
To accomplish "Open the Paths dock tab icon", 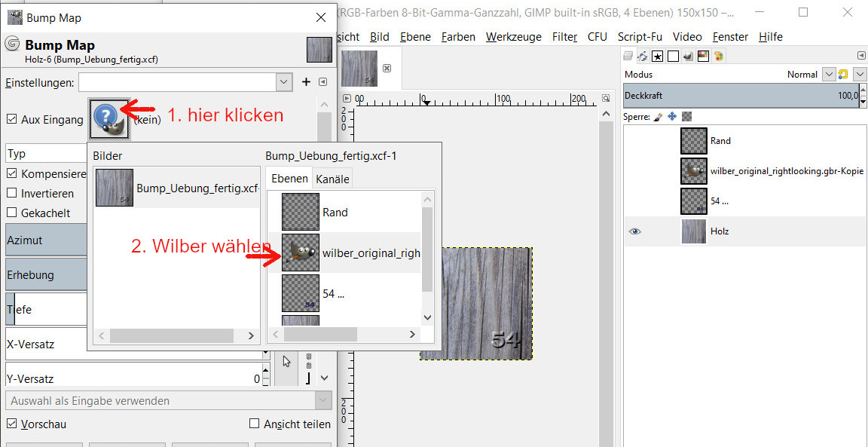I will point(643,56).
